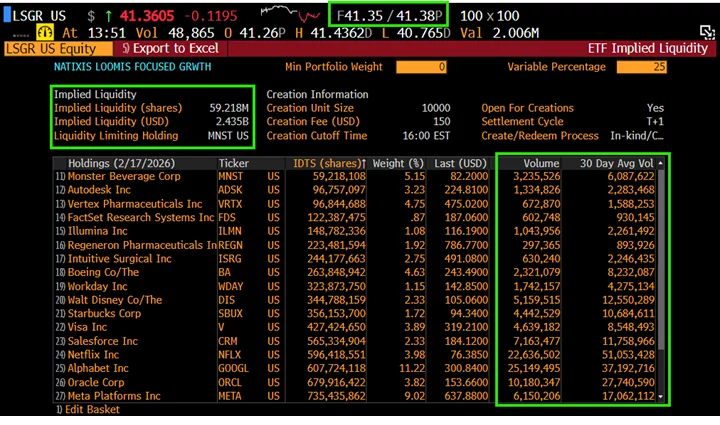Select the Monster Beverage Corp row
Screen dimensions: 720x425
pyautogui.click(x=355, y=177)
